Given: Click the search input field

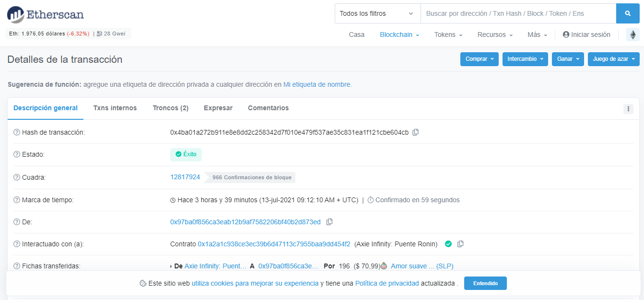Looking at the screenshot, I should tap(518, 13).
